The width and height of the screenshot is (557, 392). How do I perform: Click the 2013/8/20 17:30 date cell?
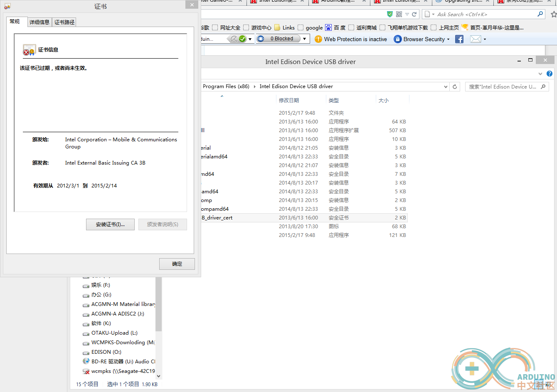pos(298,227)
